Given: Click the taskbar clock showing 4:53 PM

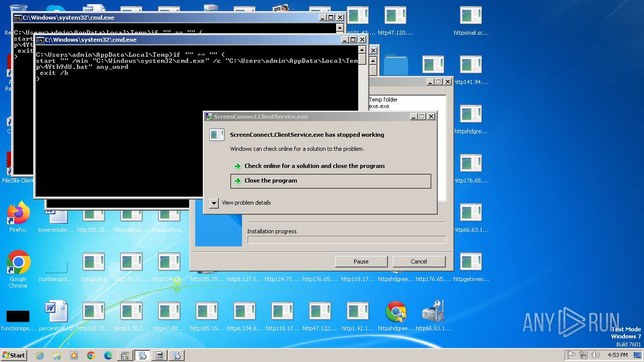Looking at the screenshot, I should tap(618, 355).
